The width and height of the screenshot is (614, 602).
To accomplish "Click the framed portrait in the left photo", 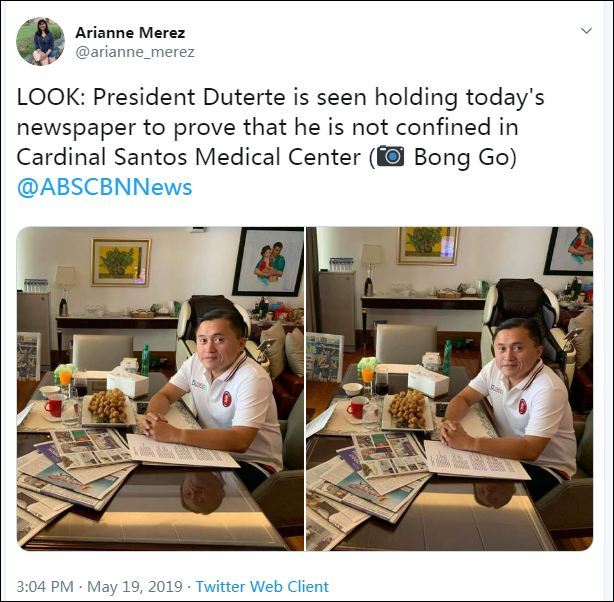I will (269, 261).
